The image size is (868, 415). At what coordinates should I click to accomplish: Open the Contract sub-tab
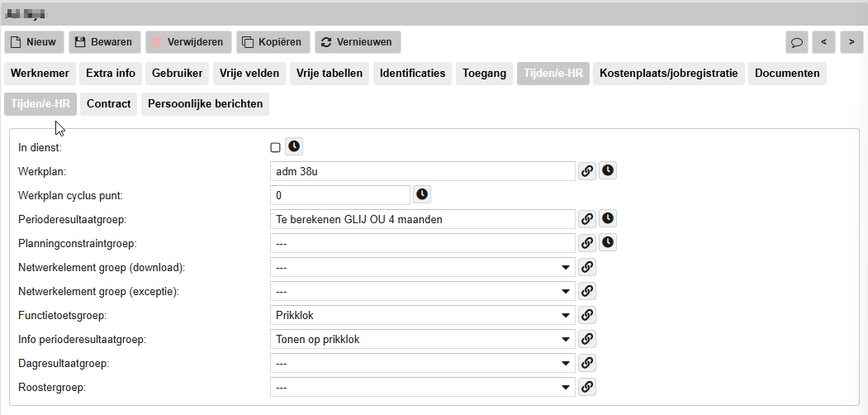point(109,104)
